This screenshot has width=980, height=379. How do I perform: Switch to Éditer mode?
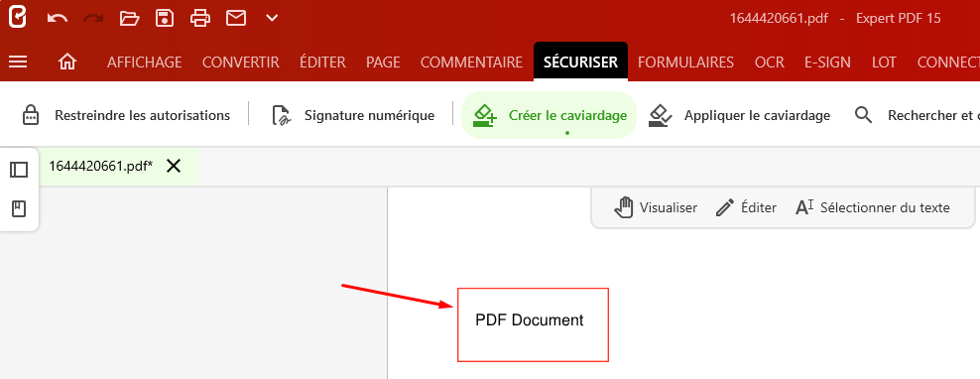(746, 207)
